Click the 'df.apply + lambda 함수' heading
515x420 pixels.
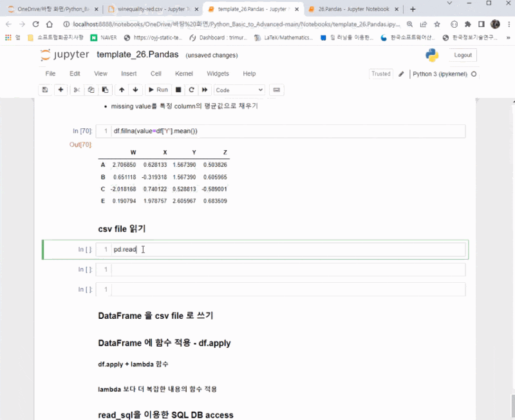pos(133,364)
